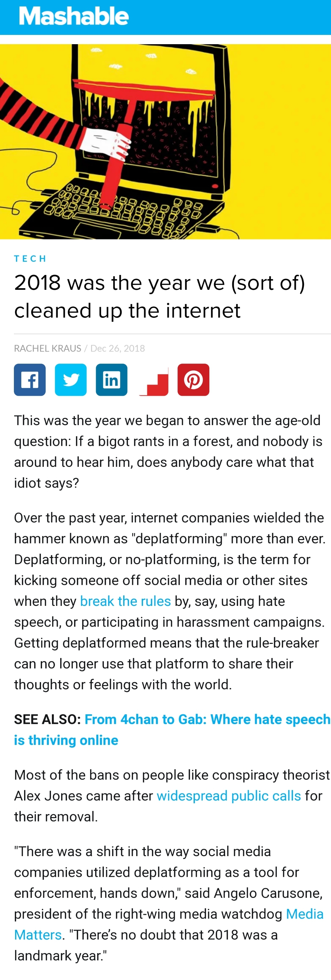This screenshot has height=980, width=331.
Task: Share the article on LinkedIn
Action: [111, 380]
